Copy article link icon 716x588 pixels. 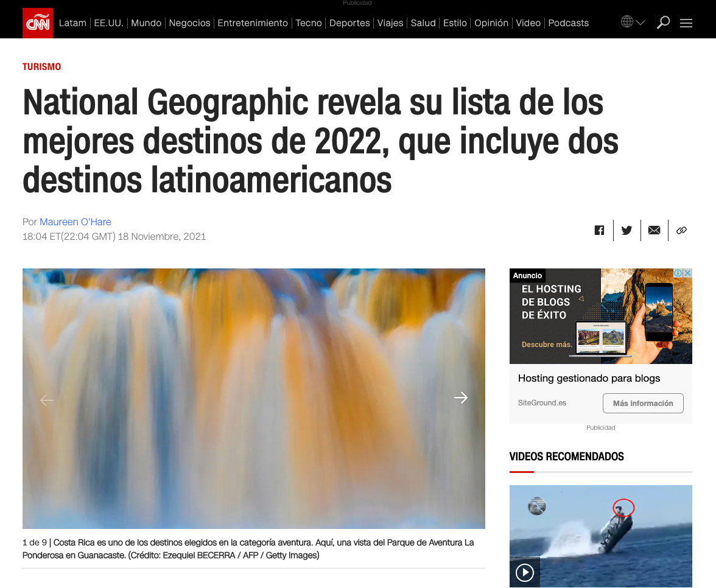click(681, 230)
